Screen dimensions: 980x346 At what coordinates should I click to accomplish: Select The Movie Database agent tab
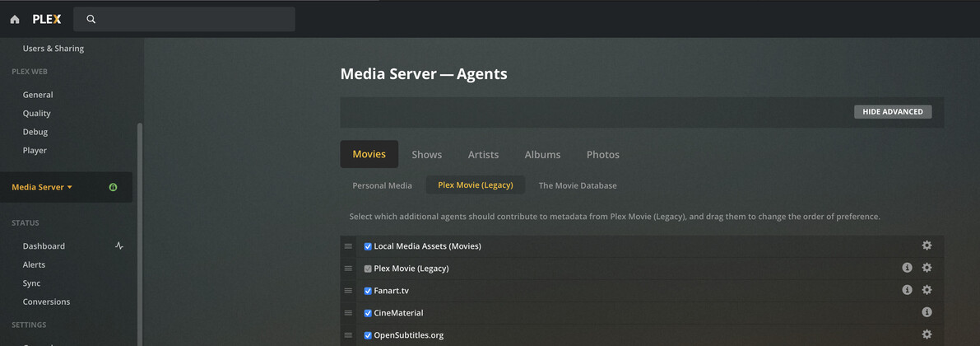pos(578,185)
